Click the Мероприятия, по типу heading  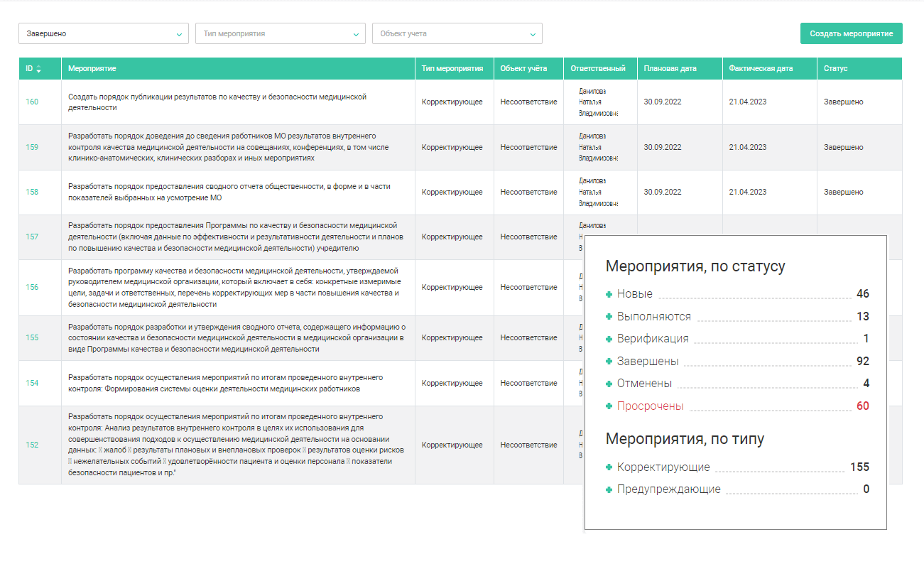tap(685, 439)
